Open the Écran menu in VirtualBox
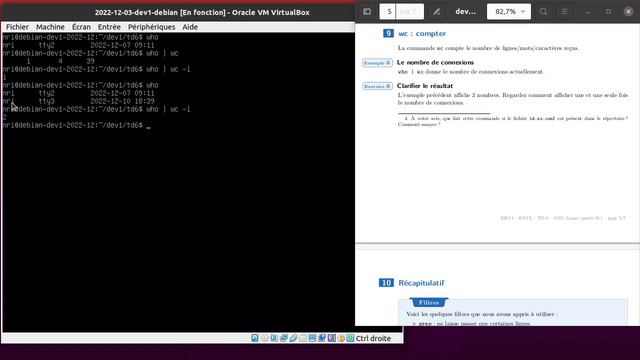The height and width of the screenshot is (360, 640). pyautogui.click(x=81, y=27)
